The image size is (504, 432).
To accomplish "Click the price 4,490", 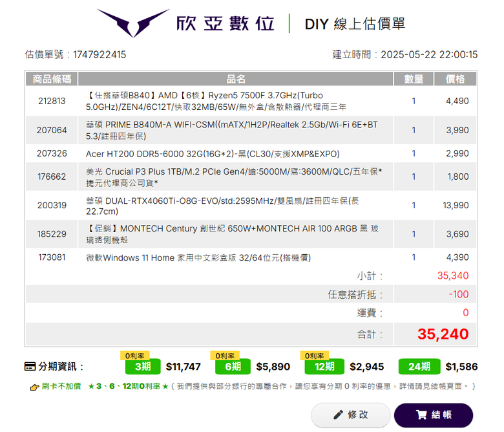I will 457,101.
